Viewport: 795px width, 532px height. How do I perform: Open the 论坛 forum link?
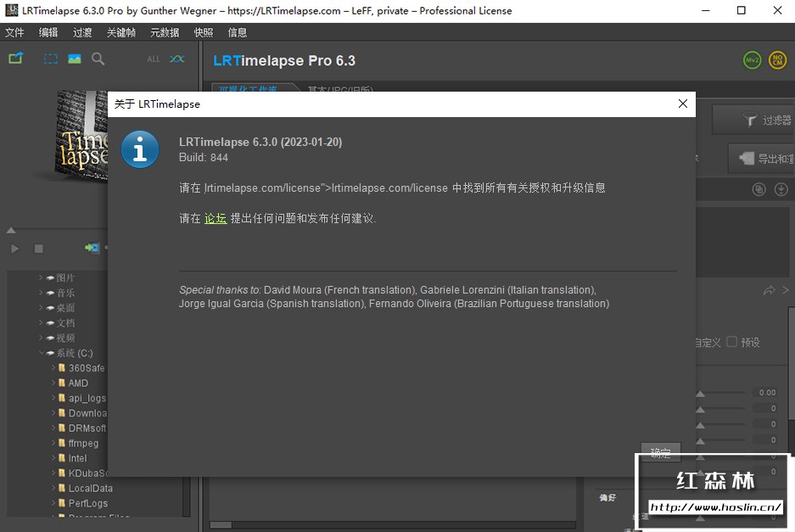[216, 219]
